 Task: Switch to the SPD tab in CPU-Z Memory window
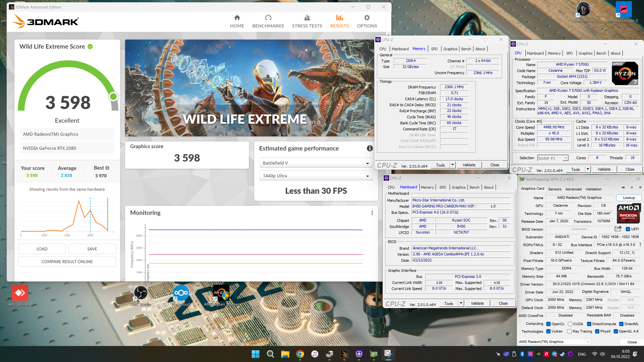(x=434, y=49)
